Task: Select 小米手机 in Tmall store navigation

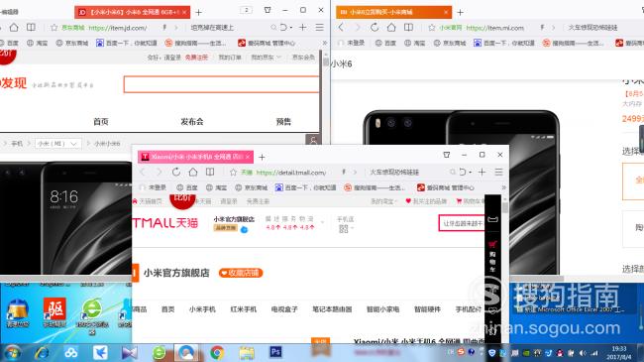Action: tap(202, 309)
